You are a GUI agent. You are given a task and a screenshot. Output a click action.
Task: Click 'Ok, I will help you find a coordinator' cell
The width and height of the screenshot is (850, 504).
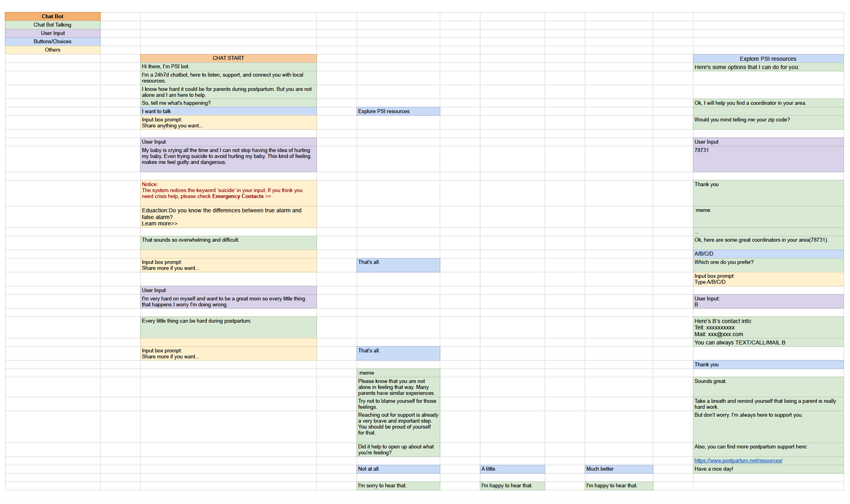[x=768, y=103]
